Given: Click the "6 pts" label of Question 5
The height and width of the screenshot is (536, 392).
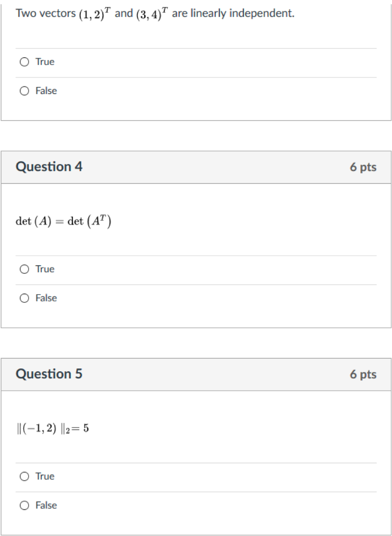Looking at the screenshot, I should pyautogui.click(x=363, y=374).
